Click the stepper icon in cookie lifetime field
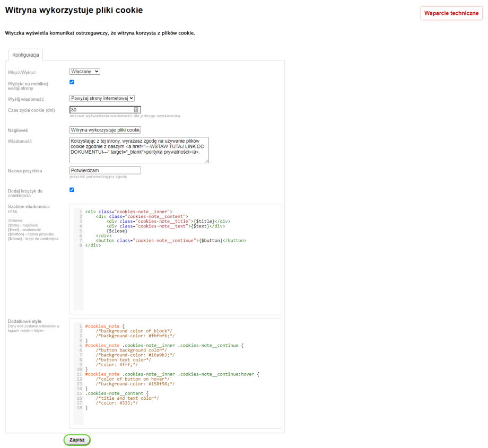488x448 pixels. [136, 110]
